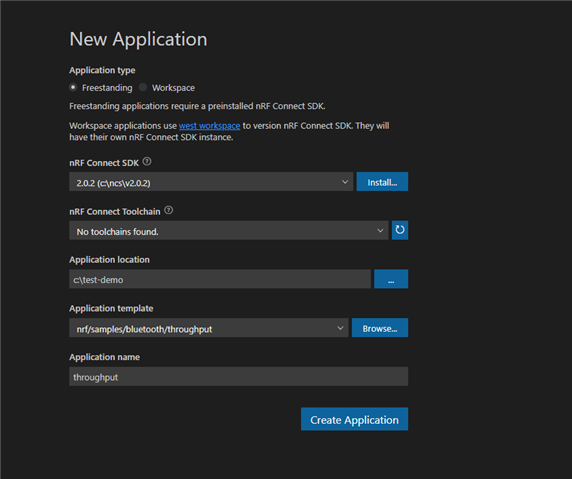The width and height of the screenshot is (572, 479).
Task: Click the Application type label
Action: [x=102, y=70]
